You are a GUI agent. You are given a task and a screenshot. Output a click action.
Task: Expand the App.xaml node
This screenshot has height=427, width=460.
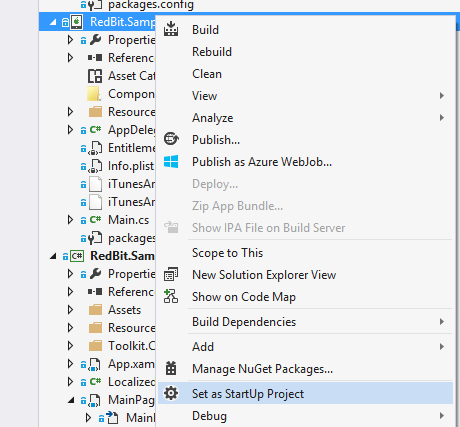click(x=70, y=364)
